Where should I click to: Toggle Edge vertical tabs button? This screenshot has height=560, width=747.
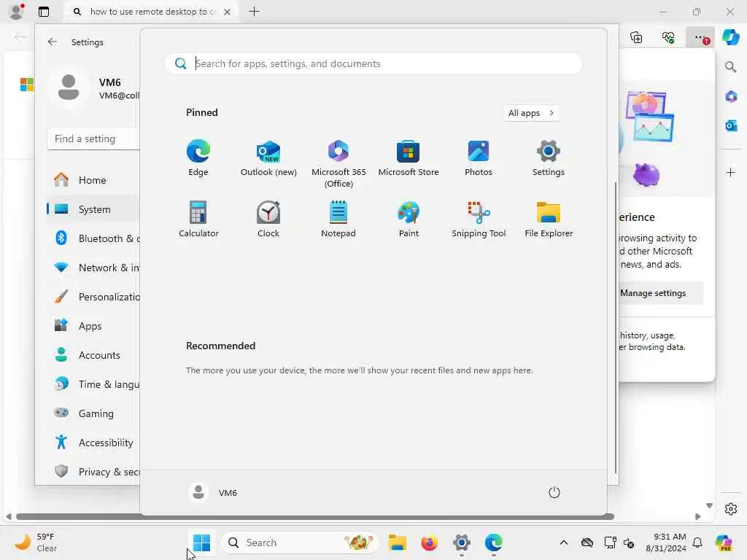pos(43,12)
